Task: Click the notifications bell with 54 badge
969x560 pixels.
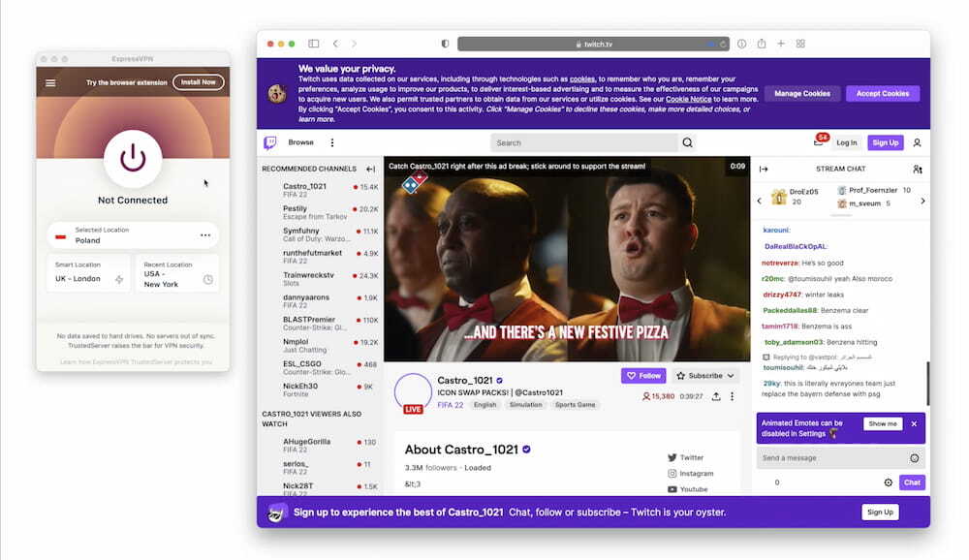Action: click(x=818, y=141)
